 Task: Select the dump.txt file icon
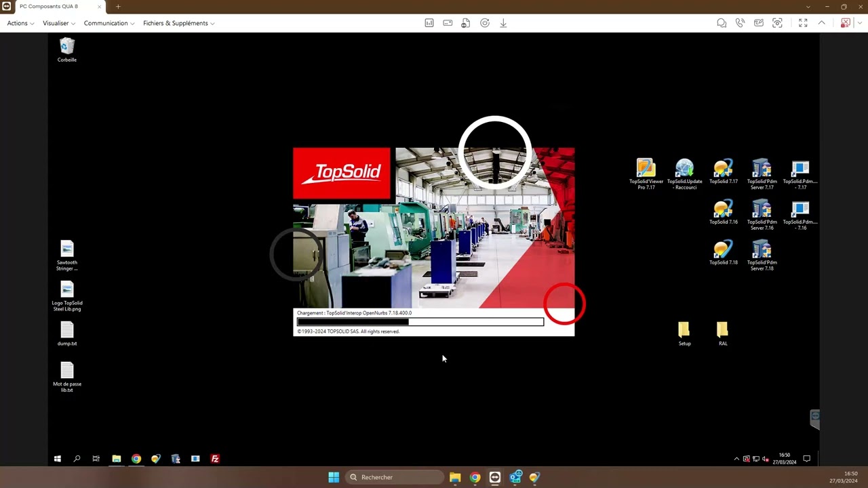click(x=67, y=334)
